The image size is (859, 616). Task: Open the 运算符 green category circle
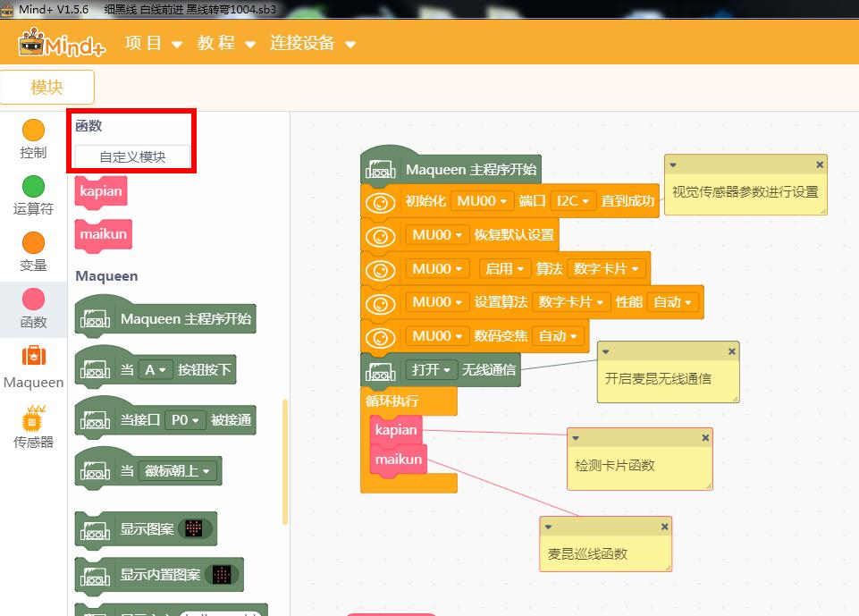coord(33,186)
